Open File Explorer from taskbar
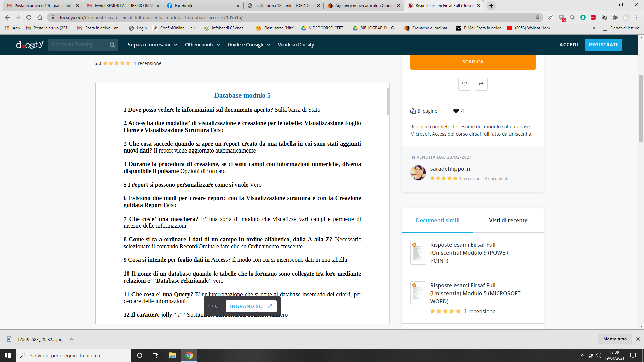The width and height of the screenshot is (644, 362). point(172,355)
